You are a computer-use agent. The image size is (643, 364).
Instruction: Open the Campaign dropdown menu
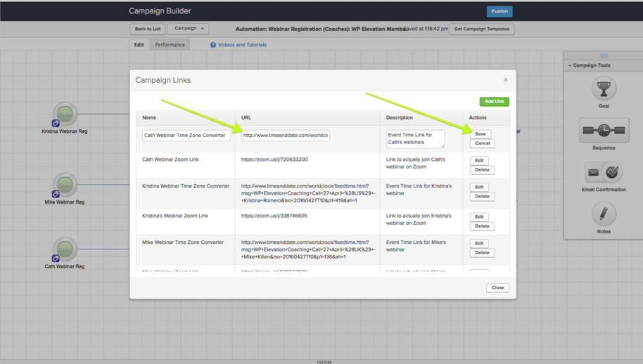(188, 29)
